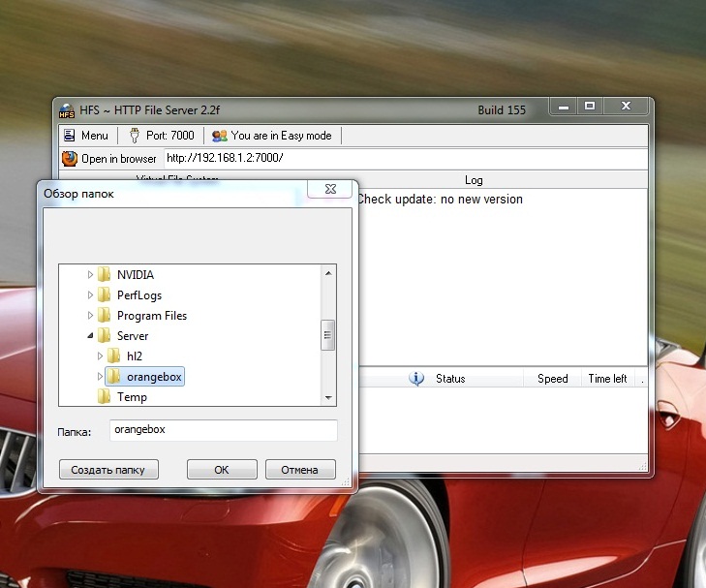Click the Port 7000 icon button
The image size is (706, 588).
[x=135, y=136]
